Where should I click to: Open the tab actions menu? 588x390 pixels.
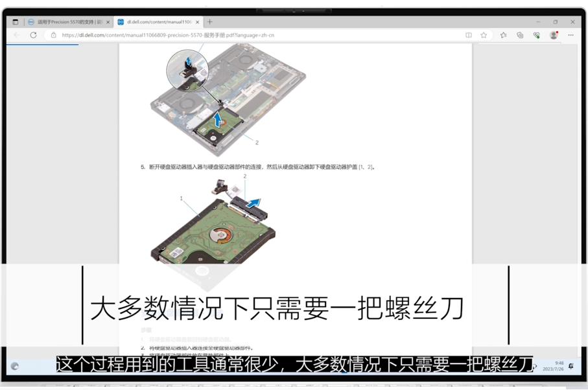pyautogui.click(x=14, y=20)
